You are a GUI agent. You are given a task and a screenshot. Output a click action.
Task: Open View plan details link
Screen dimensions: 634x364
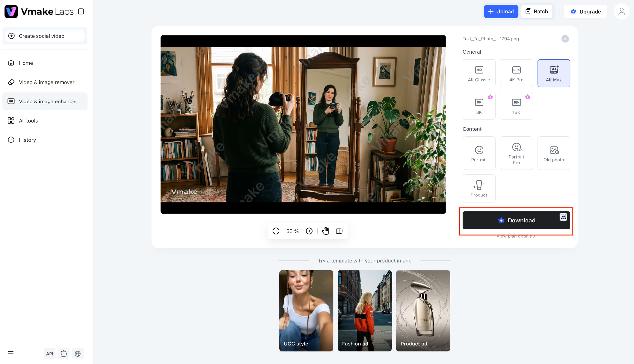(516, 236)
